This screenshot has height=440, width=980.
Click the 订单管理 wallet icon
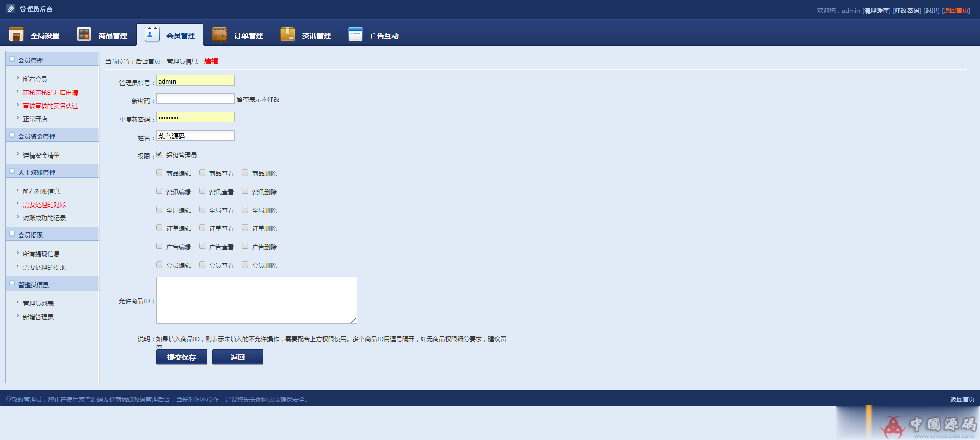(219, 34)
